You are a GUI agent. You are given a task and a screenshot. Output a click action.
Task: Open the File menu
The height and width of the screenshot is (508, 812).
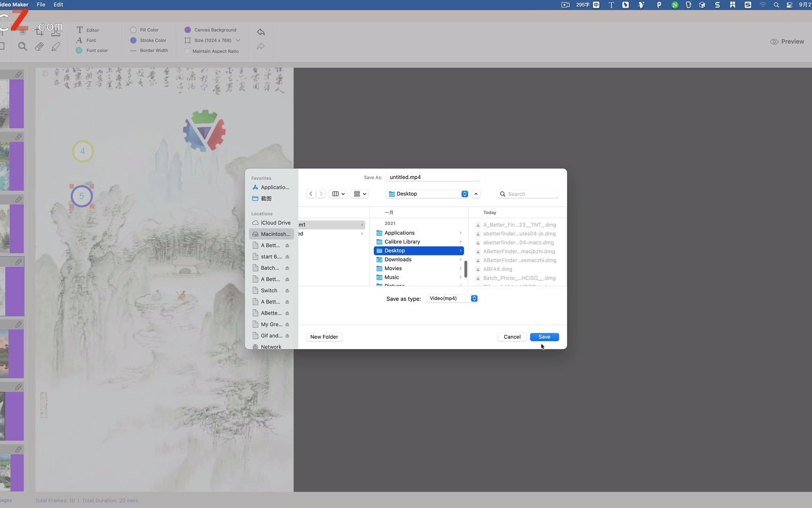pyautogui.click(x=41, y=5)
